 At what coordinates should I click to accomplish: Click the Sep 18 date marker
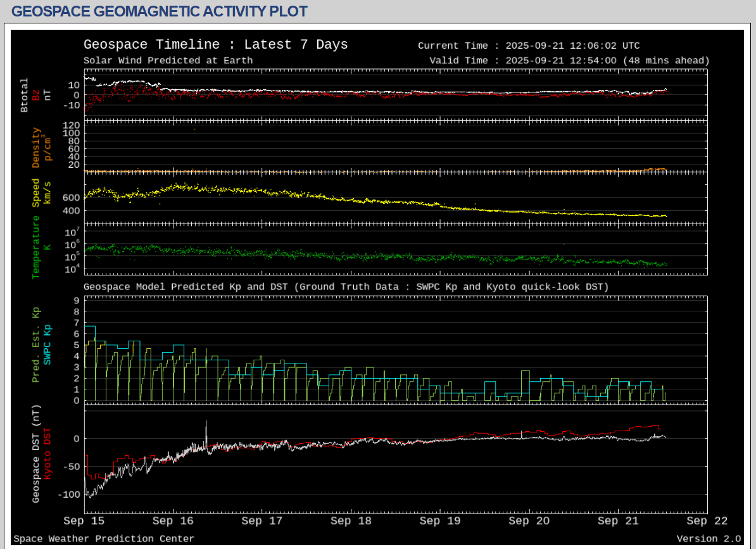click(x=351, y=521)
